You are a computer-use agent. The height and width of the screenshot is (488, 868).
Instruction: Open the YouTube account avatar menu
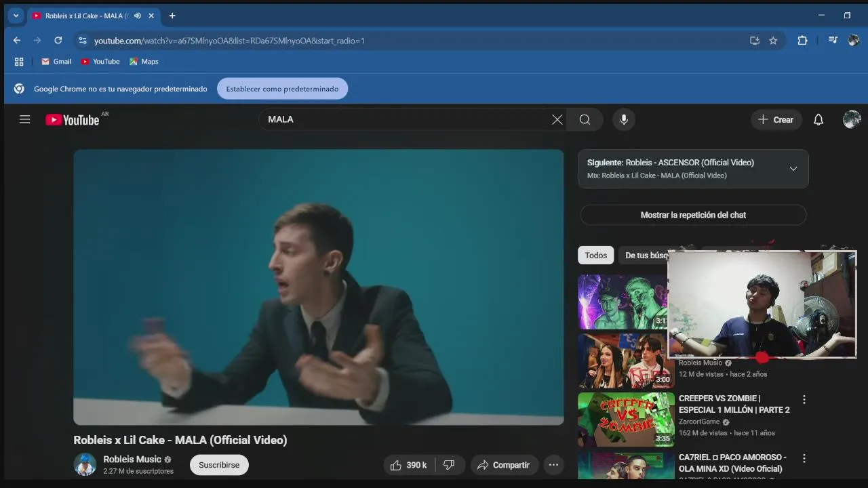pyautogui.click(x=852, y=119)
